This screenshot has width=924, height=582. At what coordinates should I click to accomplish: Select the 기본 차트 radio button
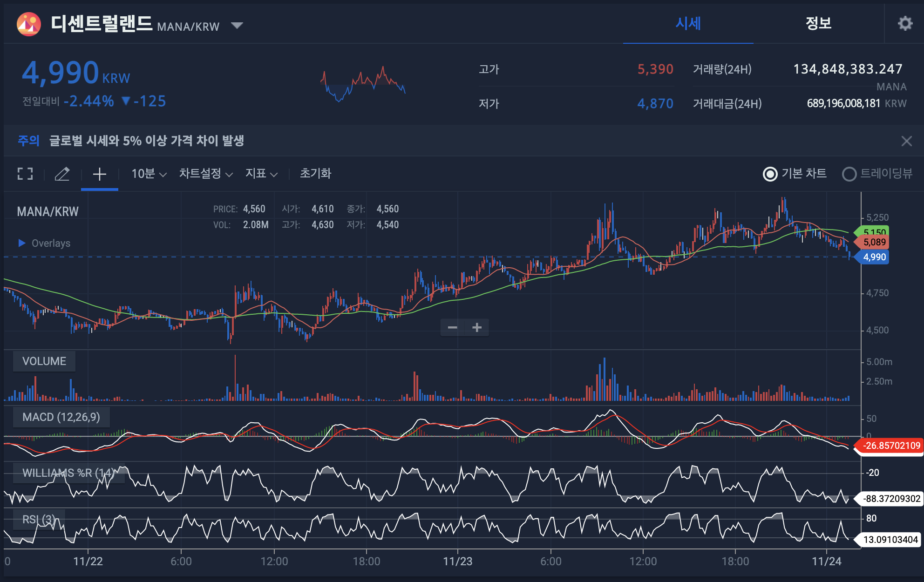tap(770, 174)
